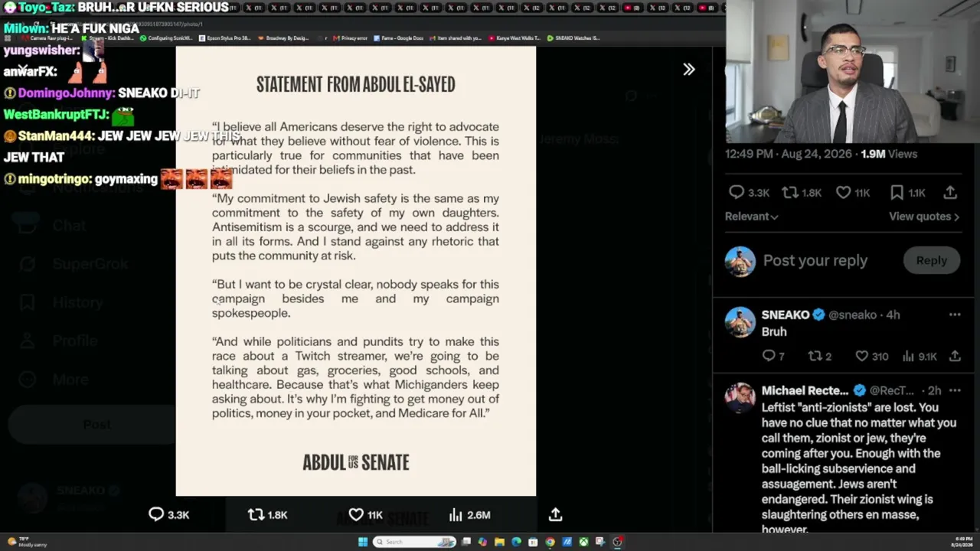Open Michael Recte... profile avatar
The image size is (980, 551).
point(740,398)
